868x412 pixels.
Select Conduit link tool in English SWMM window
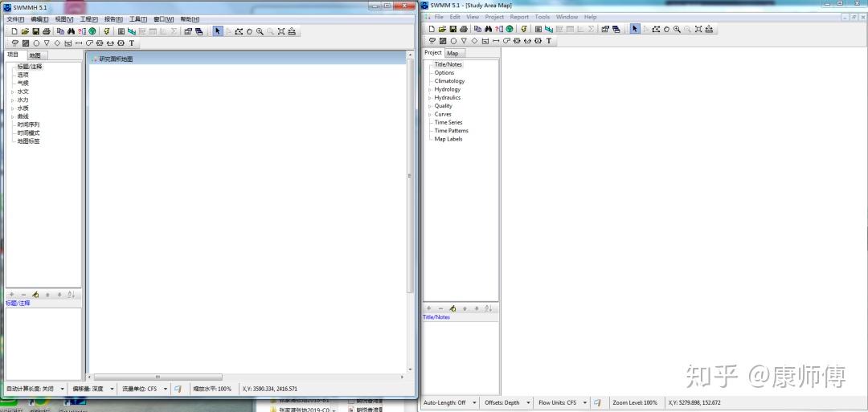tap(495, 41)
